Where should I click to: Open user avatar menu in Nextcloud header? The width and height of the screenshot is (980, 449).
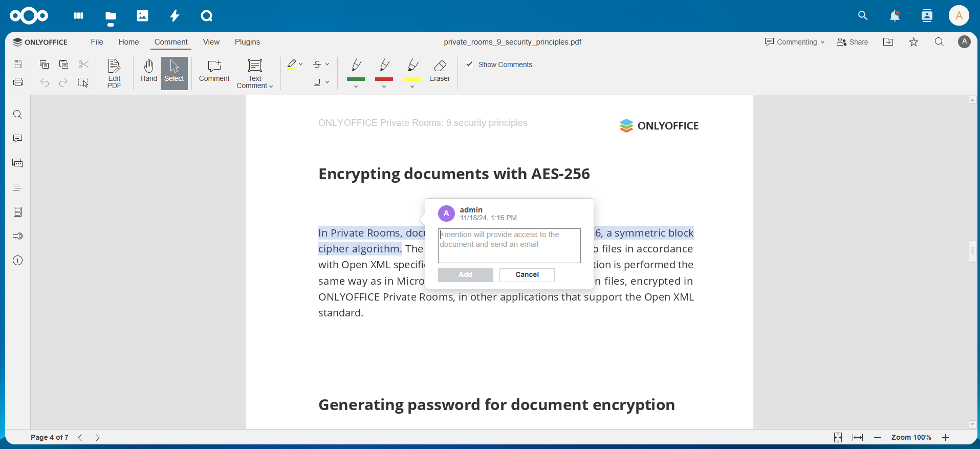point(959,16)
